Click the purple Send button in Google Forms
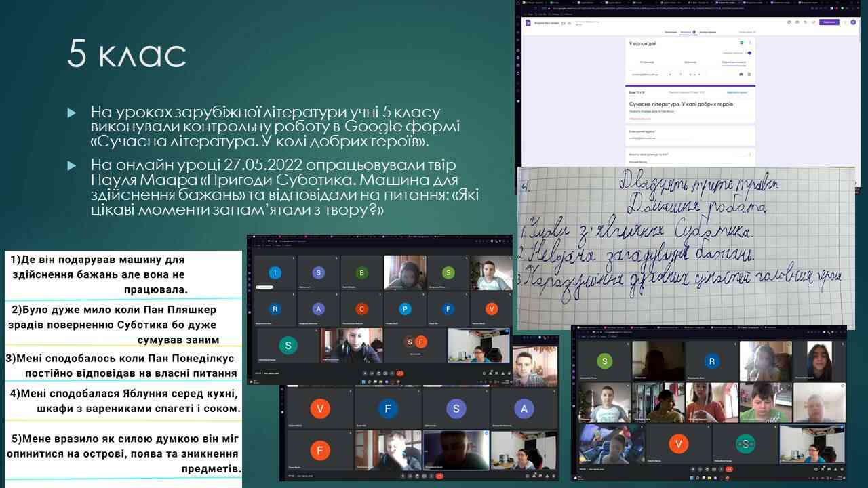This screenshot has height=488, width=868. click(x=829, y=22)
